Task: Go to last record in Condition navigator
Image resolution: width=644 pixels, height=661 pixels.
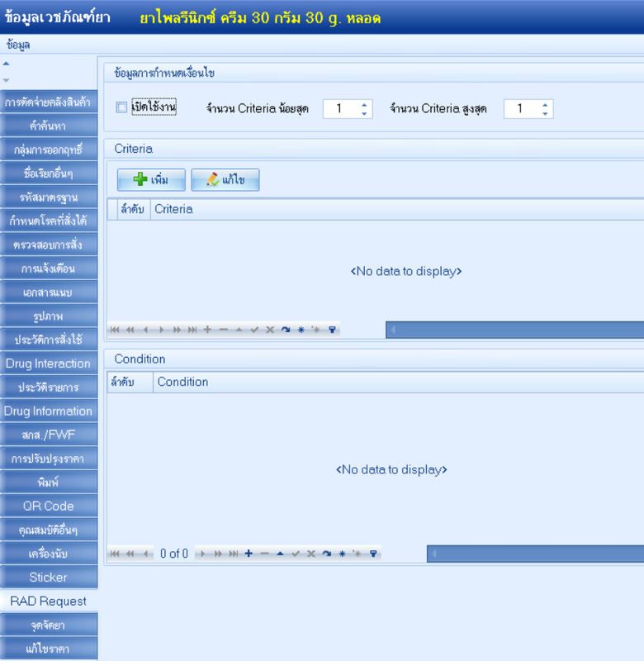Action: click(x=234, y=554)
